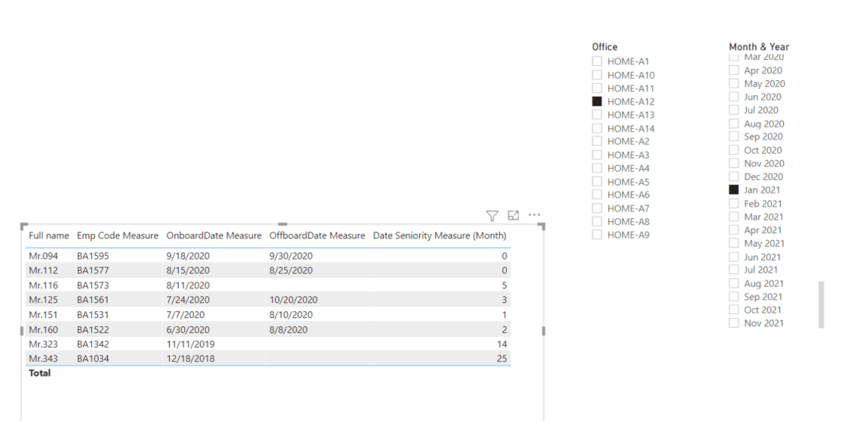Viewport: 868px width, 421px height.
Task: Tick the Oct 2021 checkbox
Action: [x=734, y=309]
